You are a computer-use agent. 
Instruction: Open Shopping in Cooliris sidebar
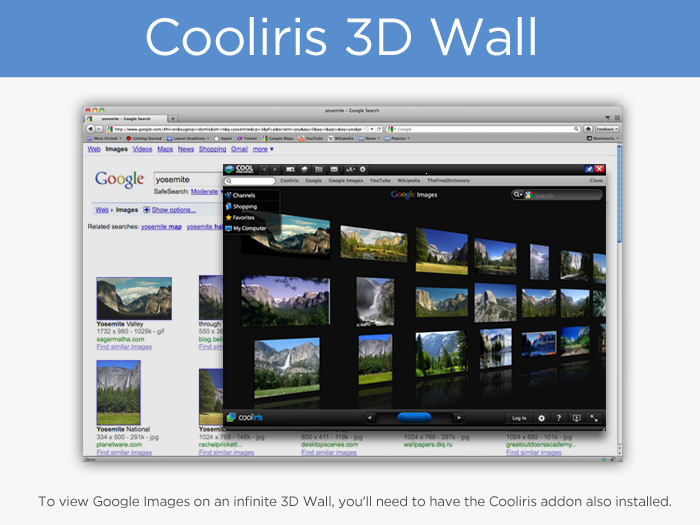tap(241, 206)
